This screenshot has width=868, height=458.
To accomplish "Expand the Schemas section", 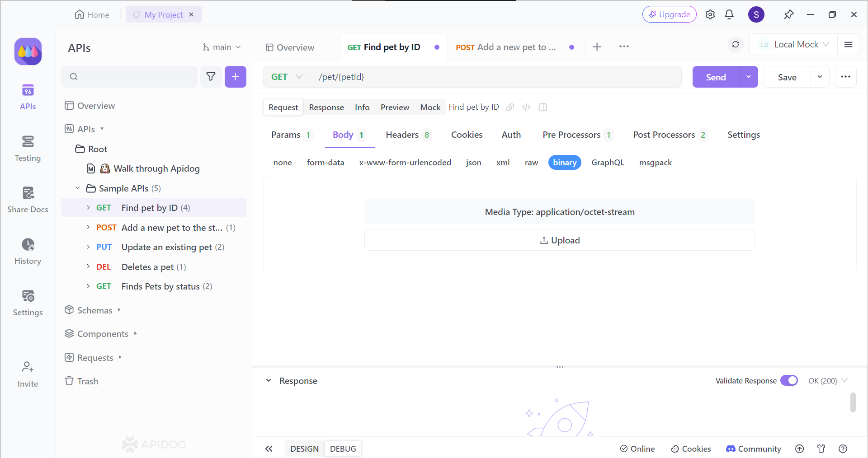I will (x=119, y=310).
